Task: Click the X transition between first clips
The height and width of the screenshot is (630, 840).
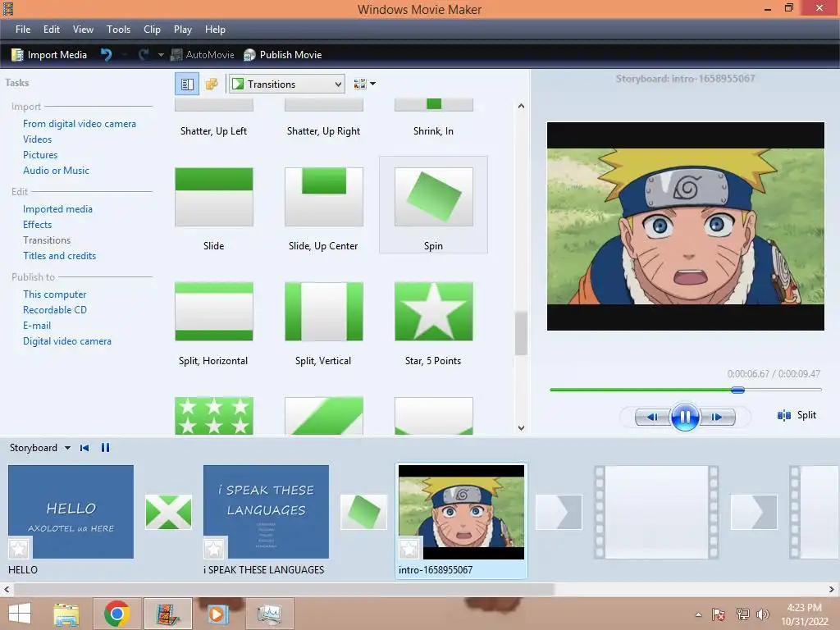Action: 169,512
